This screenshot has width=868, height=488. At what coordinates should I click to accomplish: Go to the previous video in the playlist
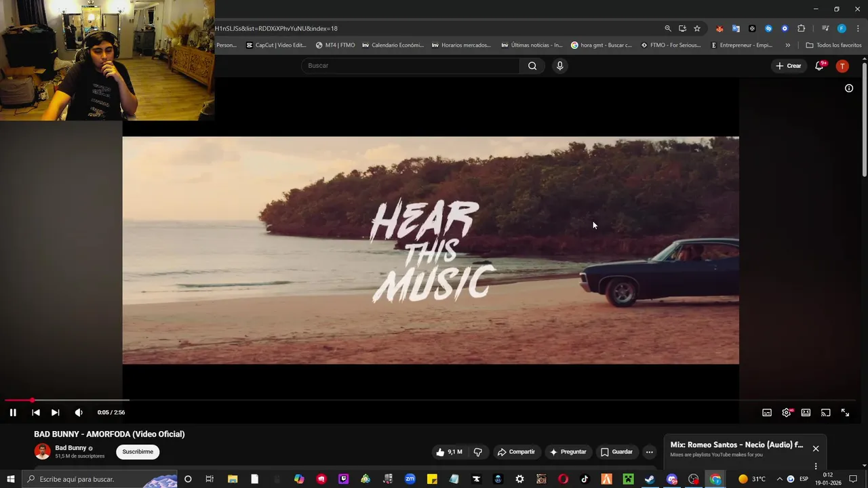(x=36, y=412)
